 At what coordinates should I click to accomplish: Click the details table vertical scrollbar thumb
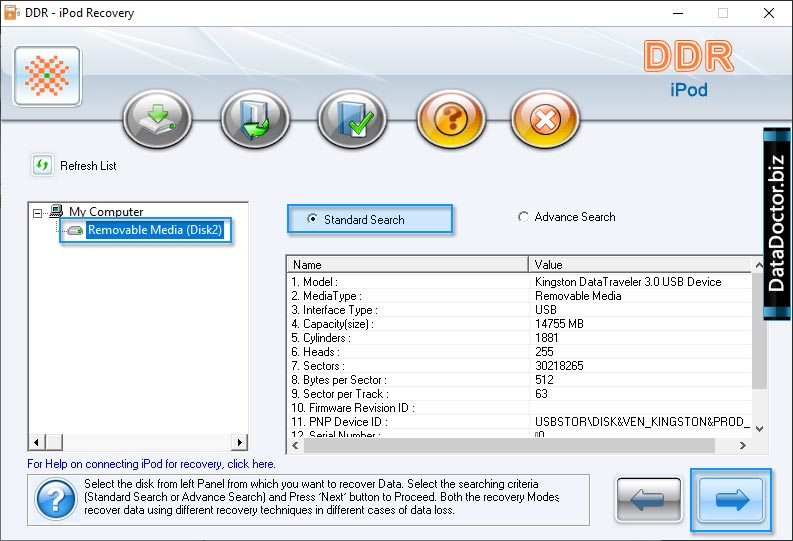(x=759, y=331)
